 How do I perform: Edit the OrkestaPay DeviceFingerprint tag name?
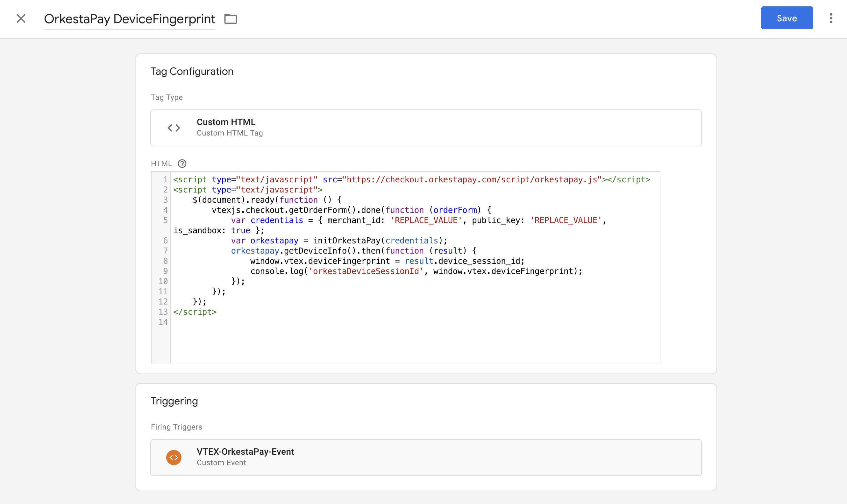(129, 19)
